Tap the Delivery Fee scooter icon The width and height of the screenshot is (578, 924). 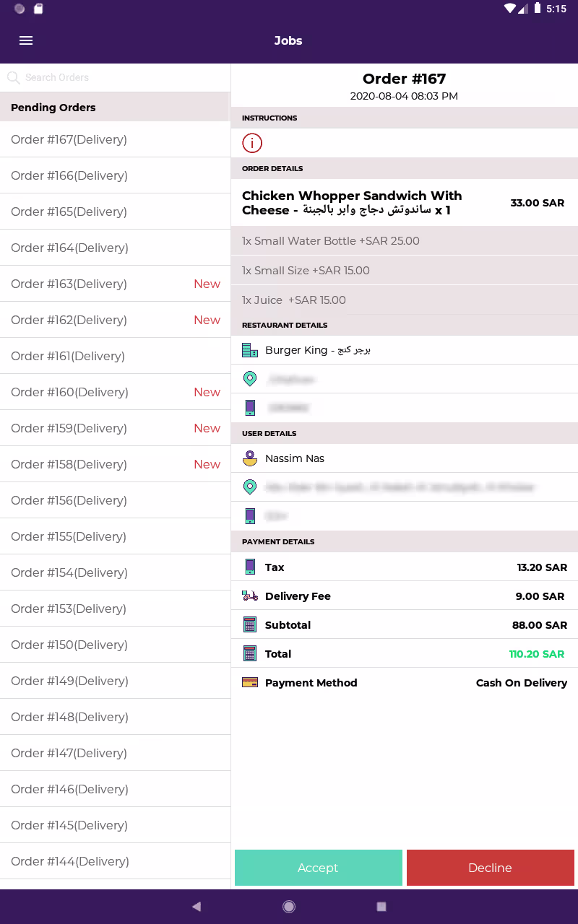250,596
